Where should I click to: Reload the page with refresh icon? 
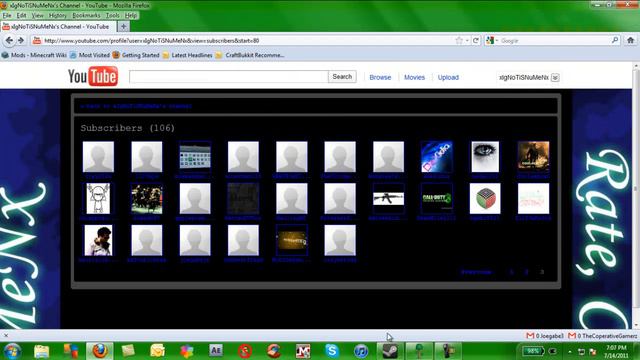(476, 40)
